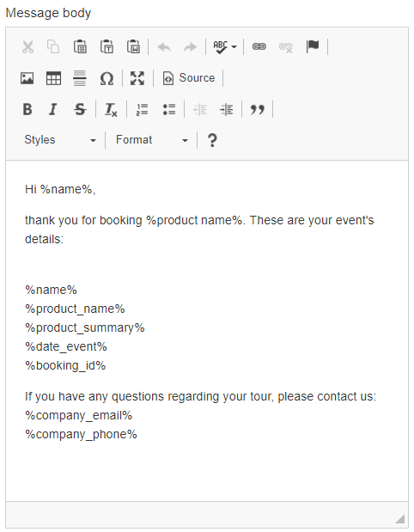Click the 'If you have any questions' line
414x532 pixels.
(x=200, y=396)
